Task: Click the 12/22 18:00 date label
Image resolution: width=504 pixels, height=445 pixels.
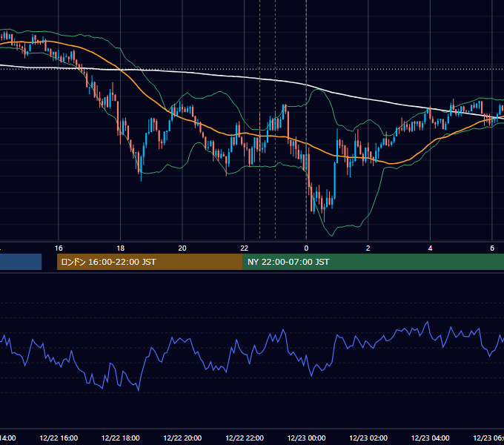Action: point(121,438)
